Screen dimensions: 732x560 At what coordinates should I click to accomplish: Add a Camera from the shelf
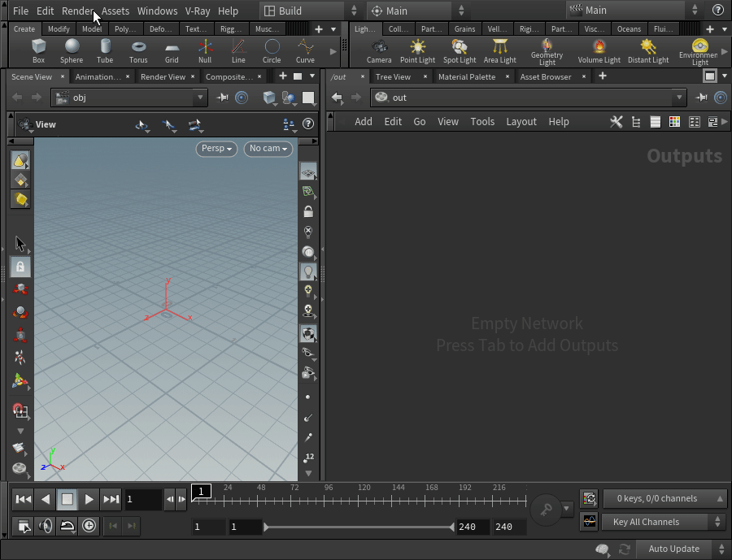[379, 51]
